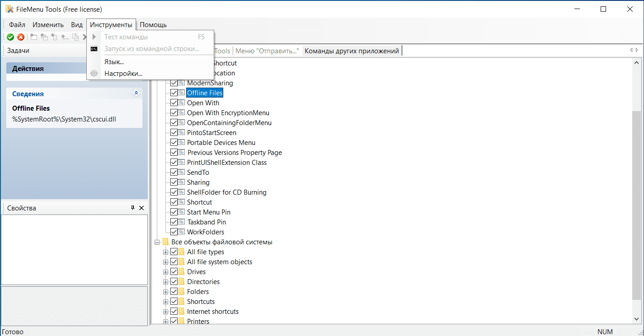Click the Свойства panel title

click(22, 208)
